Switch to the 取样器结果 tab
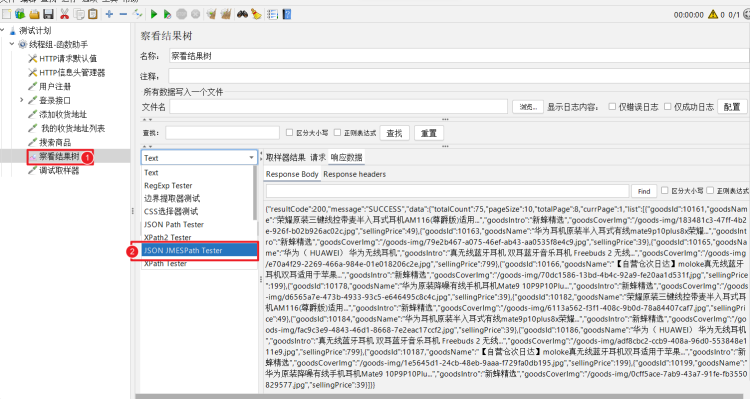 286,157
